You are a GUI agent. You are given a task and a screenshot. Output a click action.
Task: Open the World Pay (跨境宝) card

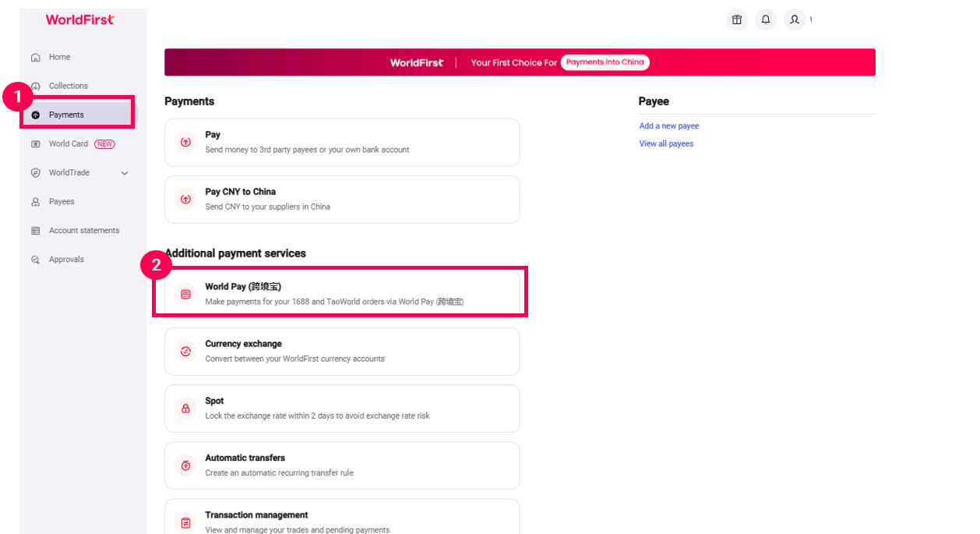click(342, 294)
